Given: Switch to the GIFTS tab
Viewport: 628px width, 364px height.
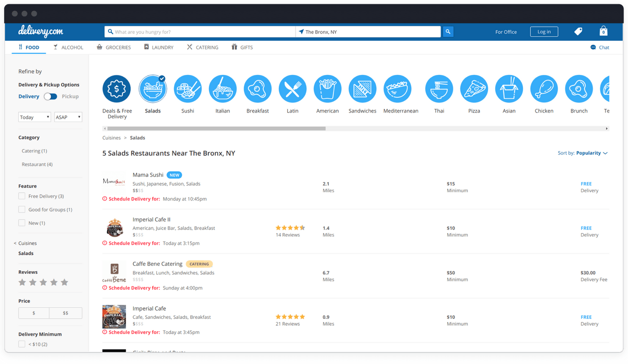Looking at the screenshot, I should [242, 47].
